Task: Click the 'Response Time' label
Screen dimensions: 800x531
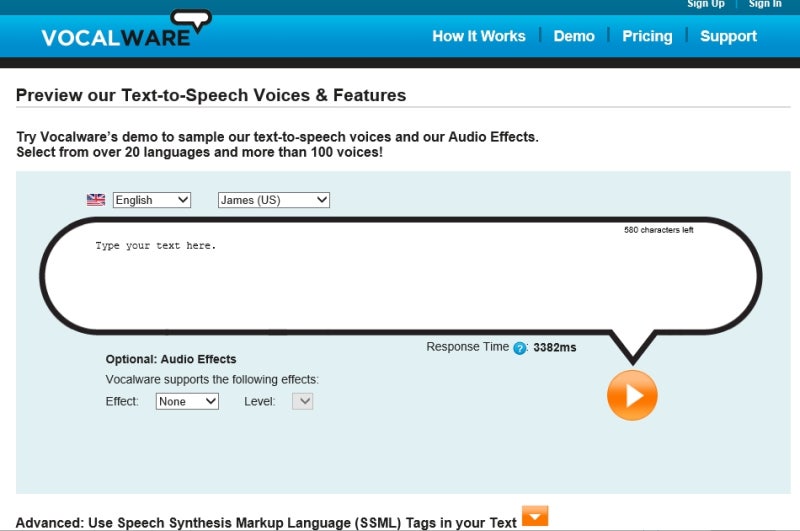Action: pos(467,347)
